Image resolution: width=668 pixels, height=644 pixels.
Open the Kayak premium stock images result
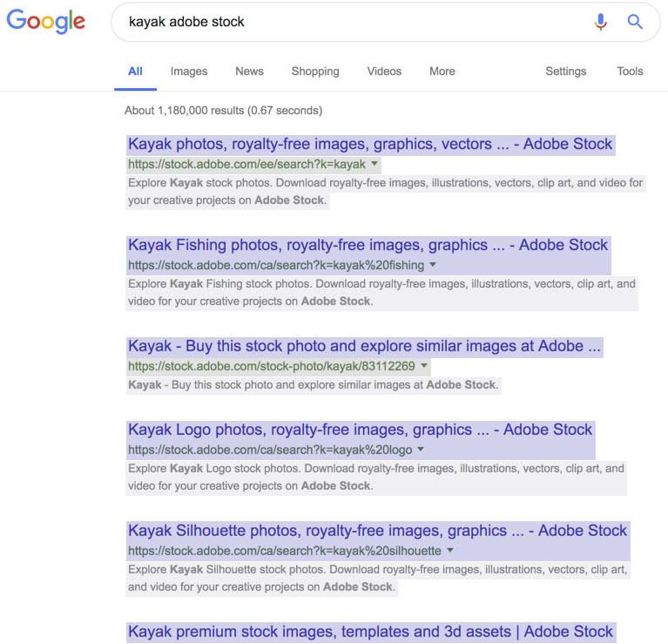[x=370, y=632]
